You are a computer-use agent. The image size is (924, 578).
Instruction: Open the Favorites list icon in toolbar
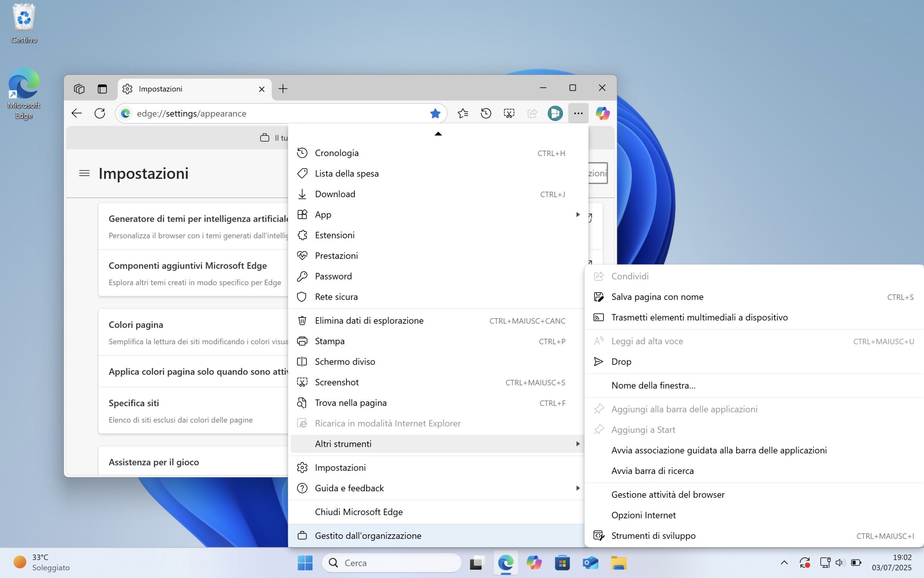(463, 113)
